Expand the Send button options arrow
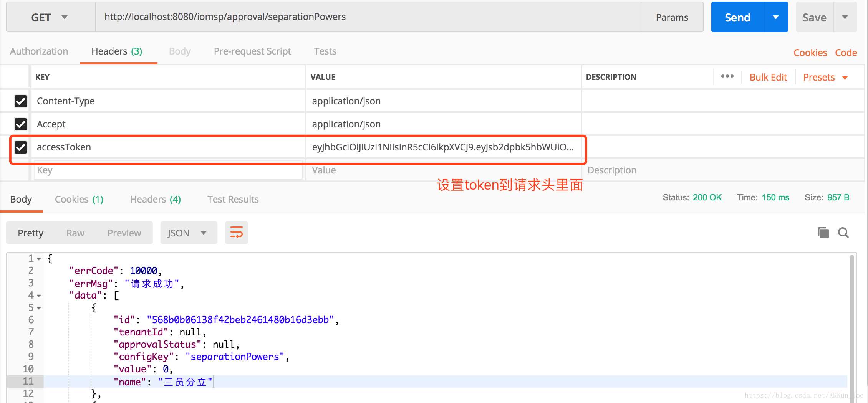The image size is (868, 403). coord(776,17)
